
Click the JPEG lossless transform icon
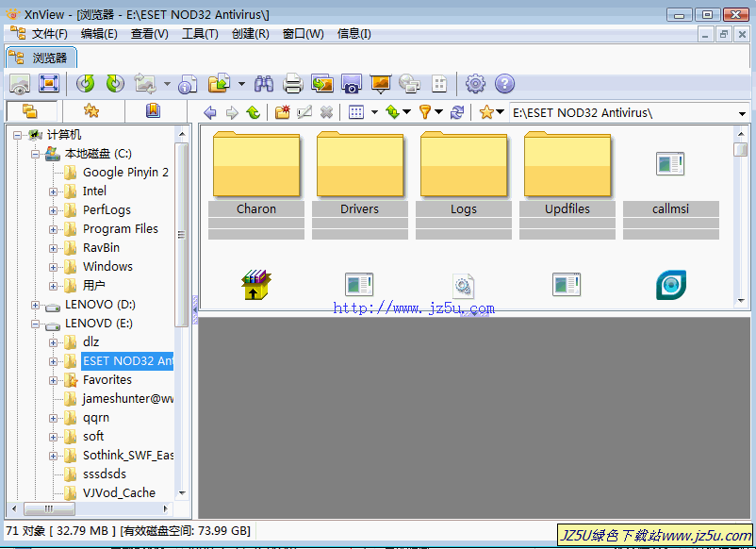click(x=144, y=84)
